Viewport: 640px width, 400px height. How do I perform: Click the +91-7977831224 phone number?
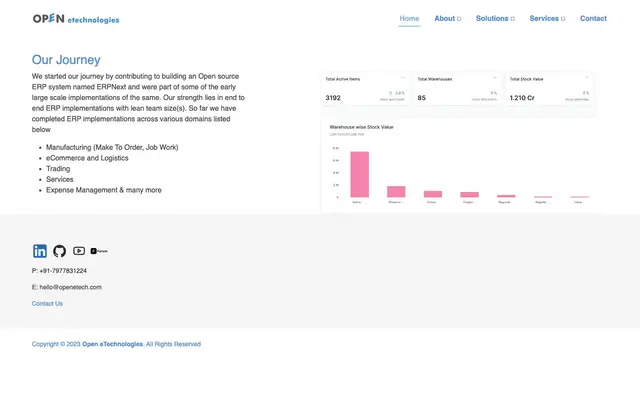(x=63, y=271)
